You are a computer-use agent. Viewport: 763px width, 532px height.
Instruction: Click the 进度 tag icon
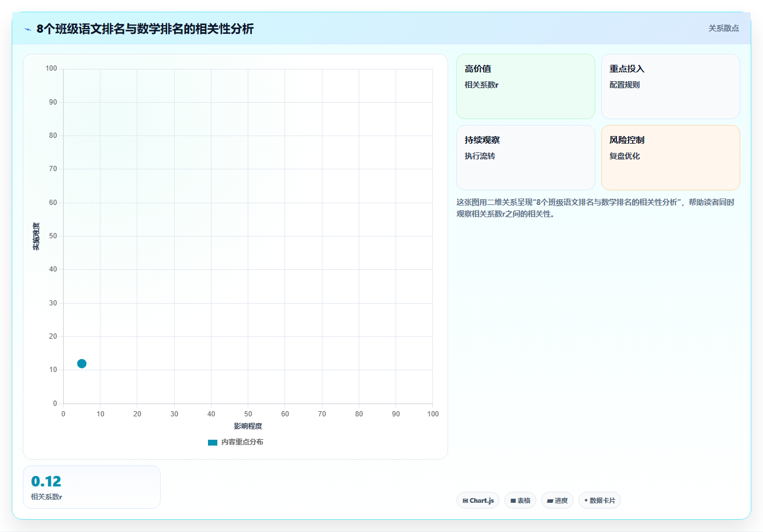coord(550,500)
